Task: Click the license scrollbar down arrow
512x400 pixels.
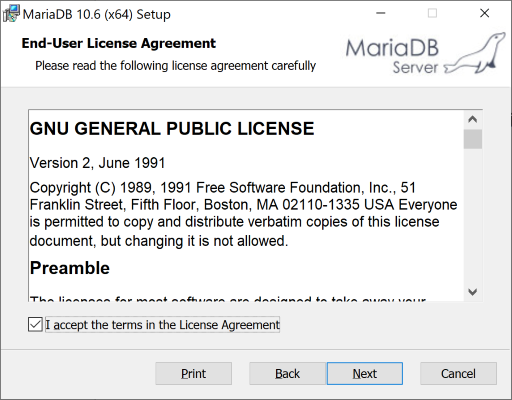Action: [x=472, y=292]
